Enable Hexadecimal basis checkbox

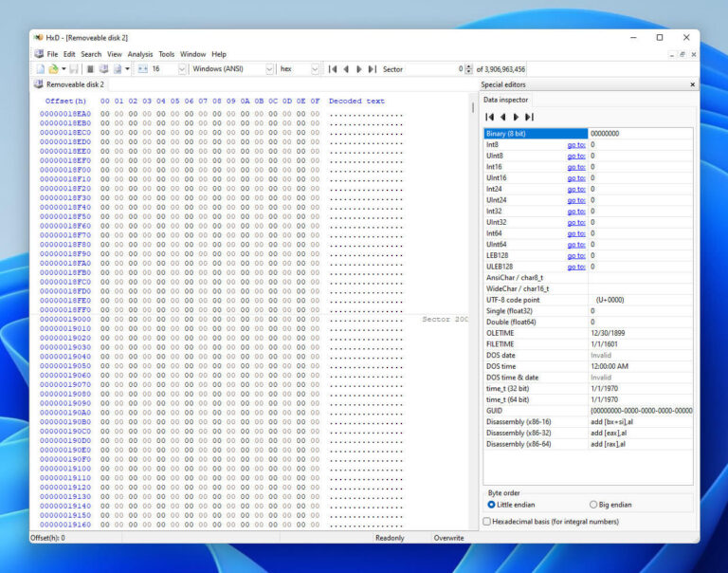pos(487,521)
